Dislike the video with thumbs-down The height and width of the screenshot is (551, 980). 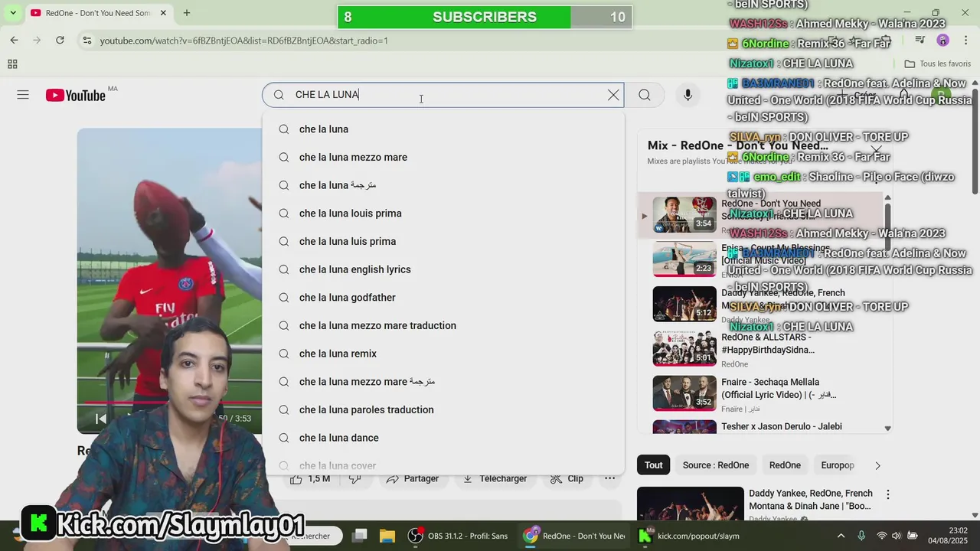pyautogui.click(x=355, y=479)
